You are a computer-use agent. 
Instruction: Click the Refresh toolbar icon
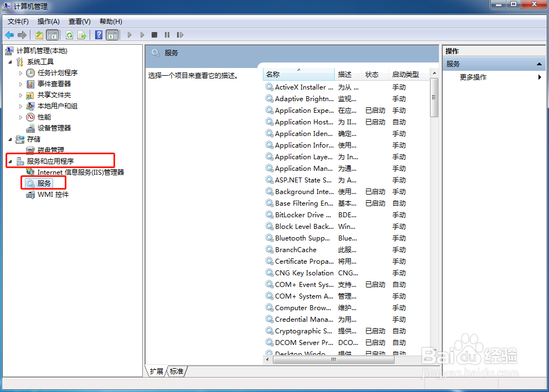pyautogui.click(x=68, y=35)
